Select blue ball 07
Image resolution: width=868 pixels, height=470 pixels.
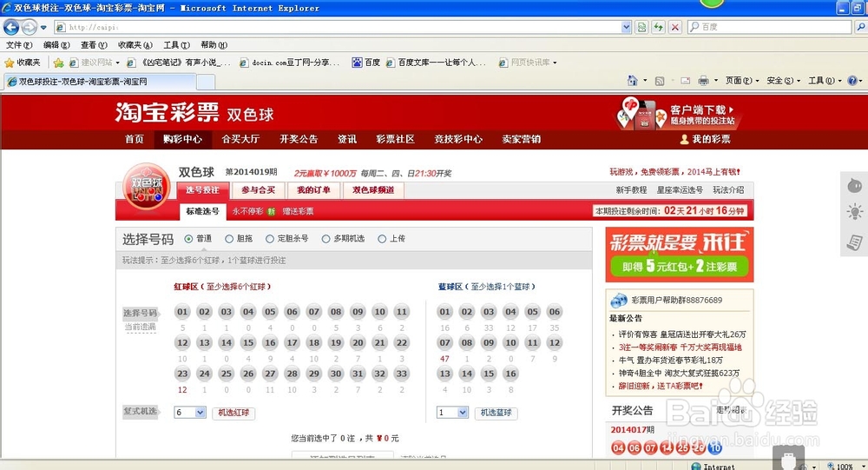pyautogui.click(x=444, y=342)
